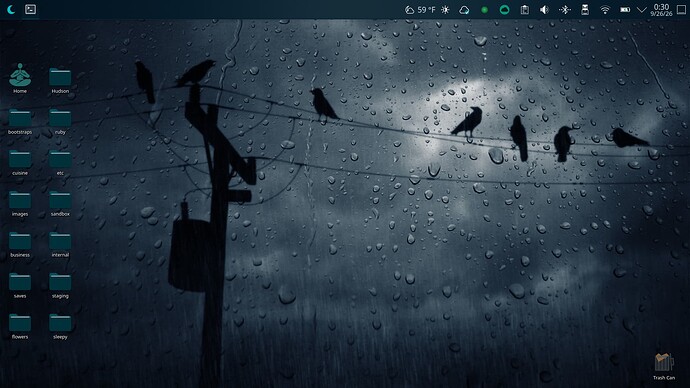The image size is (690, 388).
Task: Open the Bluetooth tray icon
Action: tap(565, 10)
